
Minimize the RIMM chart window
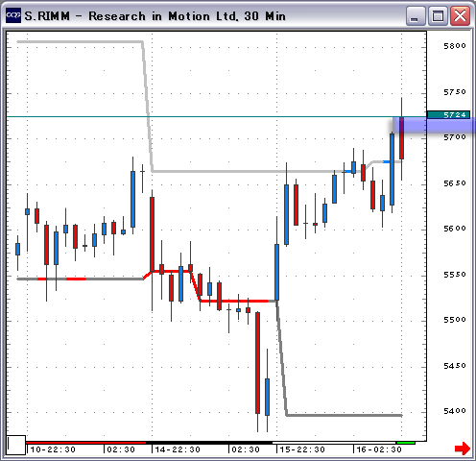click(416, 16)
